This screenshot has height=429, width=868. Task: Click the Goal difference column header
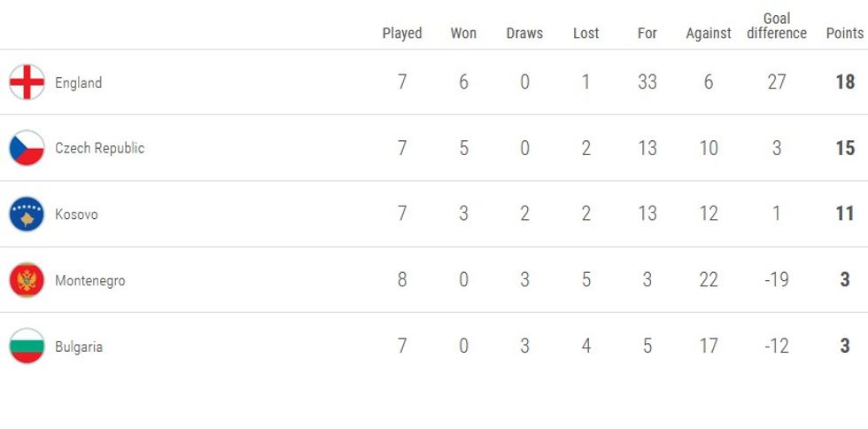[x=777, y=26]
